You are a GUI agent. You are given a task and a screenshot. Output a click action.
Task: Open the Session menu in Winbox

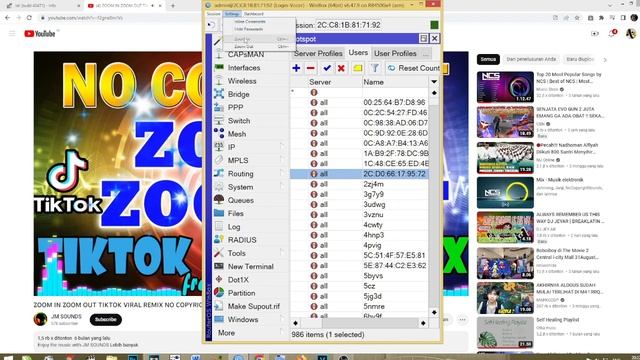pos(213,14)
